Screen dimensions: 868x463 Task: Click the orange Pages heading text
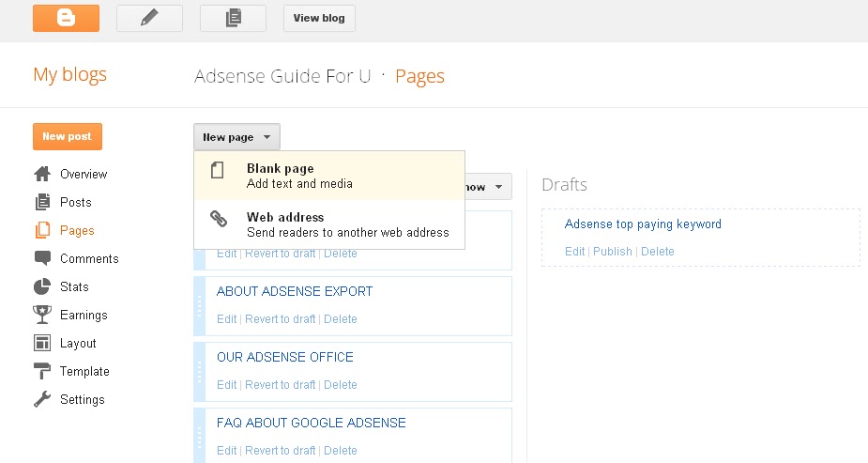pos(419,76)
